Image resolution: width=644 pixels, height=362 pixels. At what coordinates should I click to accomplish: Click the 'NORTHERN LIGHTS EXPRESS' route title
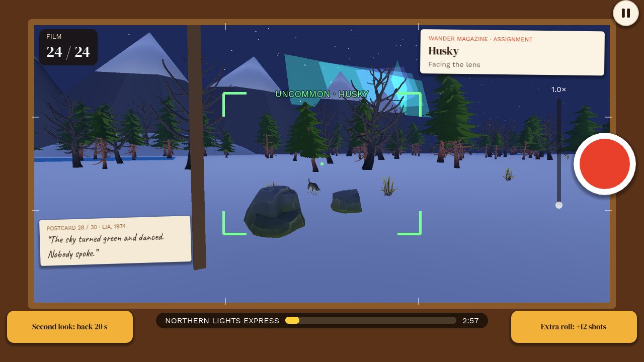pyautogui.click(x=222, y=320)
